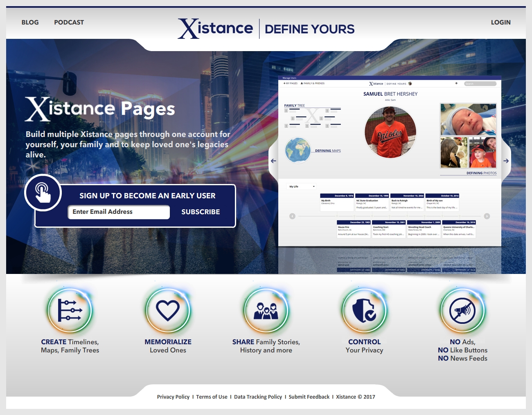Click the 'CREATE Timelines, Maps, Family Trees' caption
Viewport: 532px width, 415px height.
(70, 346)
